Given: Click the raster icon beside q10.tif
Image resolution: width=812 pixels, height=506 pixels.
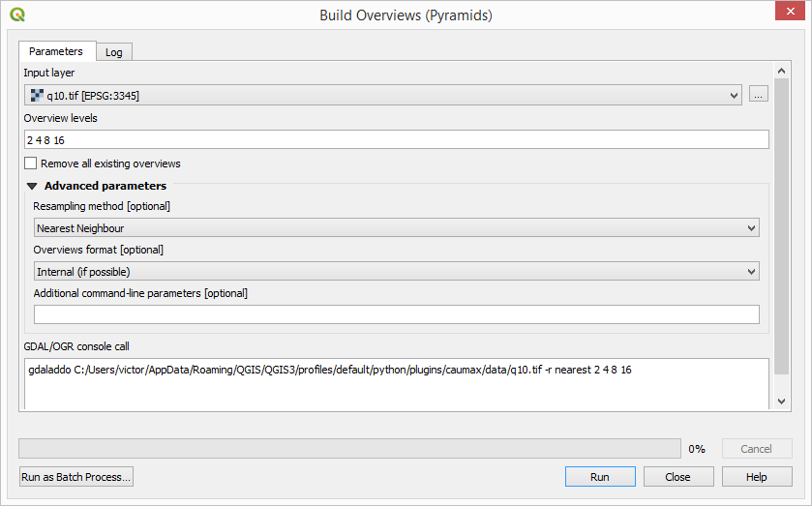Looking at the screenshot, I should [37, 95].
